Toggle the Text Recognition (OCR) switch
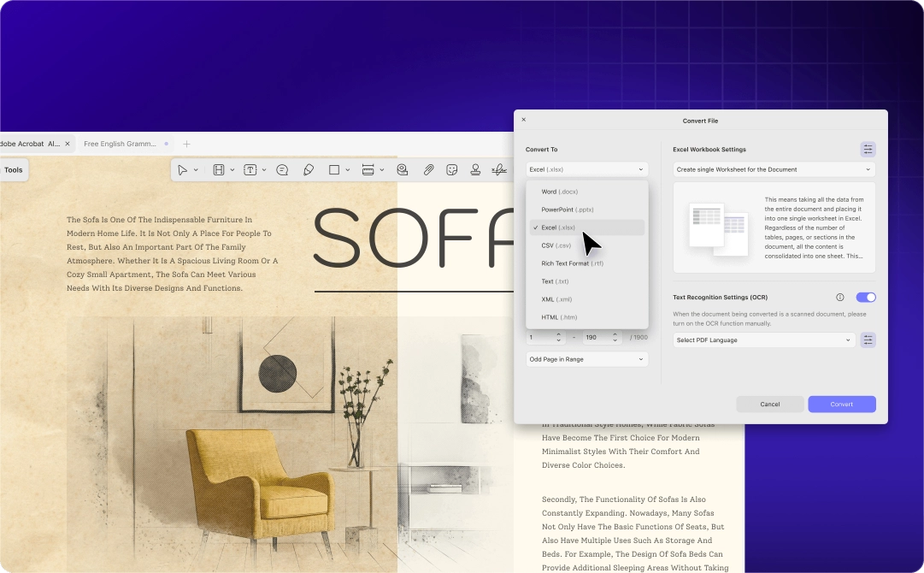The image size is (924, 573). (866, 297)
